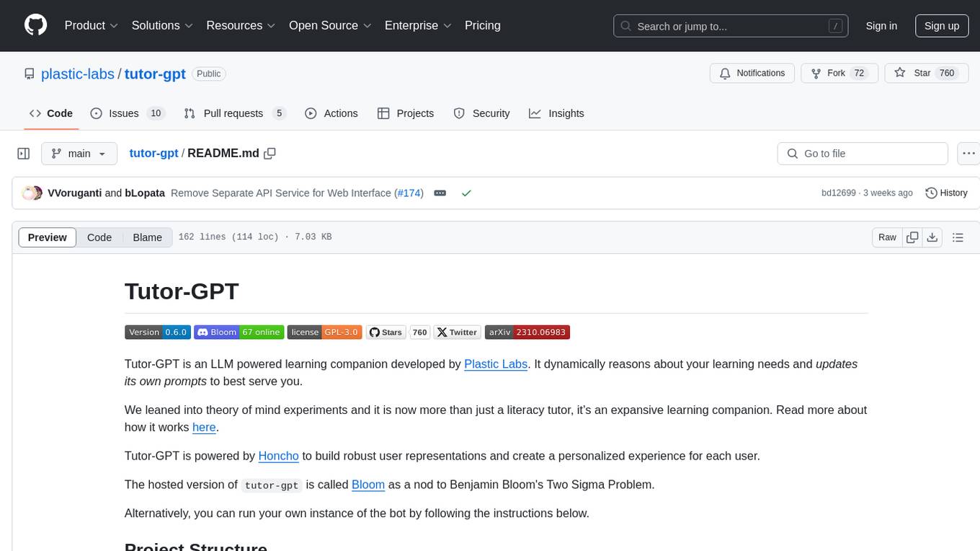Screen dimensions: 980x551
Task: Open the Bloom link
Action: (368, 485)
